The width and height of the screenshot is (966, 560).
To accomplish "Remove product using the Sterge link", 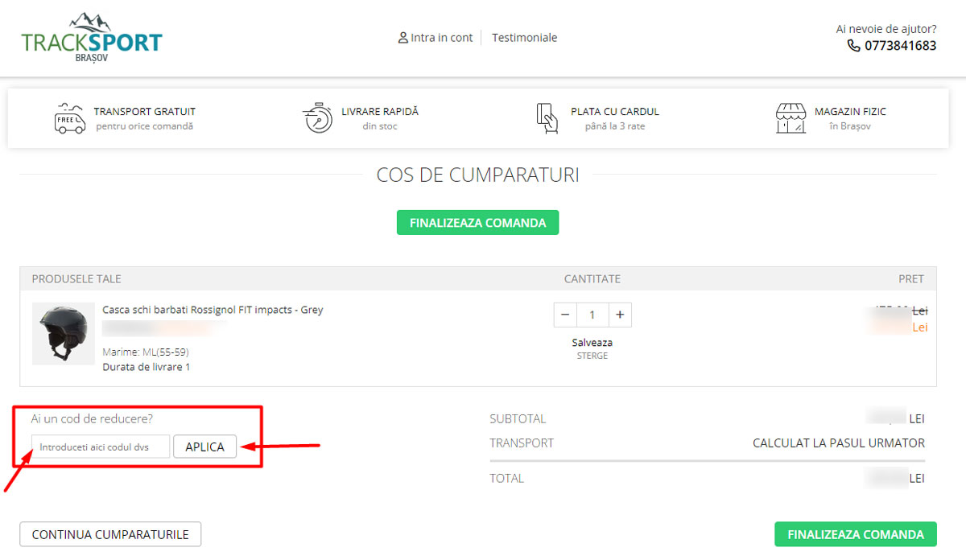I will coord(592,356).
